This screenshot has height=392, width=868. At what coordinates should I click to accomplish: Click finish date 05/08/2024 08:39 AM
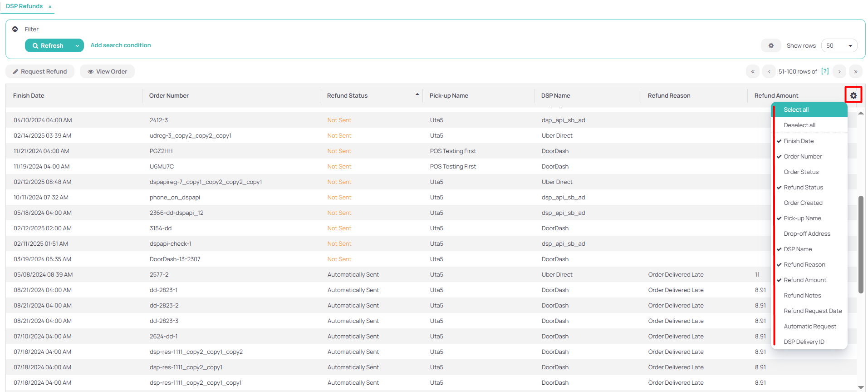pyautogui.click(x=43, y=274)
